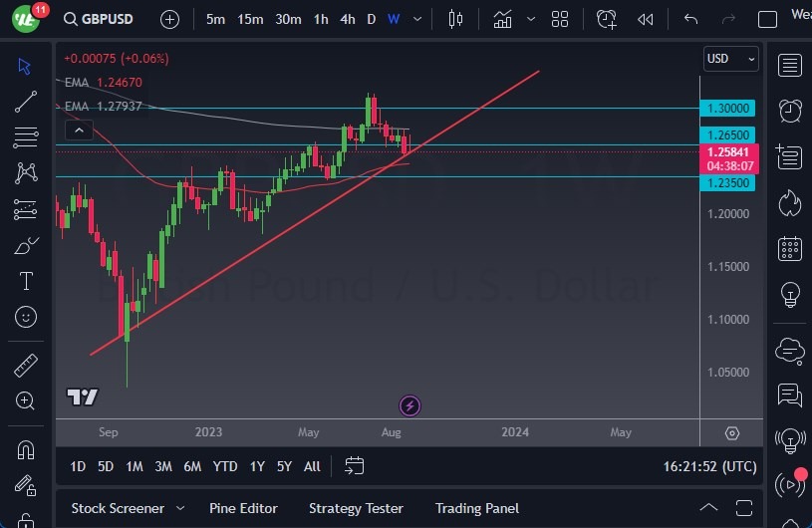The width and height of the screenshot is (812, 528).
Task: Collapse the bottom panel with the chevron
Action: coord(708,508)
